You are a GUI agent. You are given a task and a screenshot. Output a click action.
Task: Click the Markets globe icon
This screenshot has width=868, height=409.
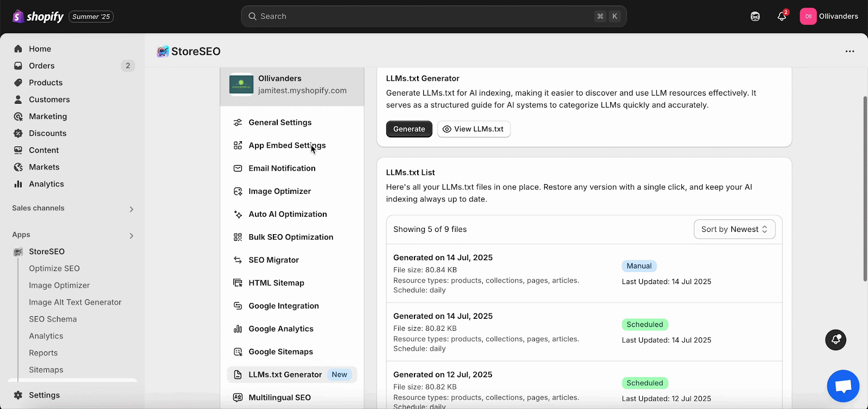click(18, 167)
